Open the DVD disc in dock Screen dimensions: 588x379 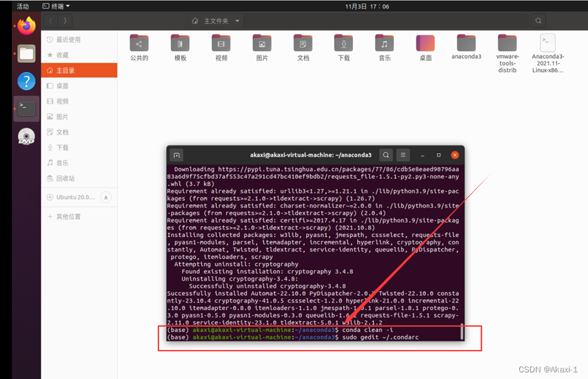26,137
